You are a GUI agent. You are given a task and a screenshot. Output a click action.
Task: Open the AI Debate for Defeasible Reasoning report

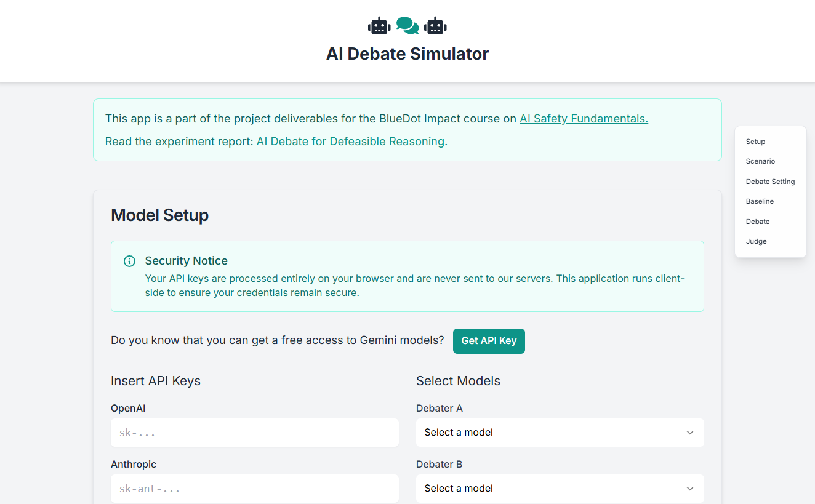(350, 142)
